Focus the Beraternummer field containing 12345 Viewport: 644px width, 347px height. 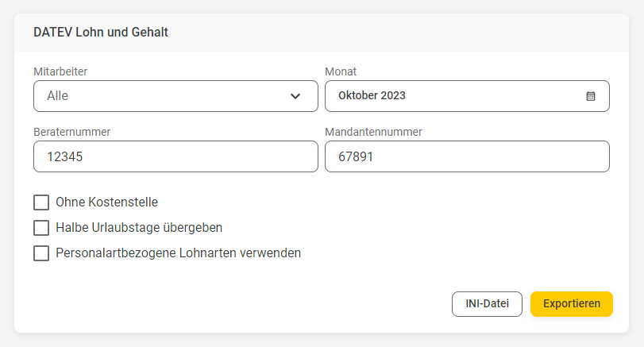[x=175, y=156]
